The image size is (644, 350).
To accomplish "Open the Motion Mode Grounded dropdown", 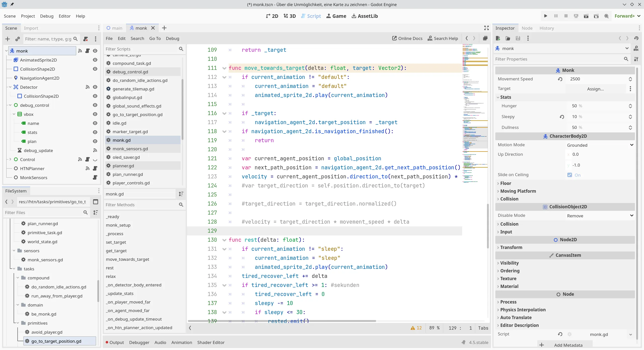I will click(600, 145).
